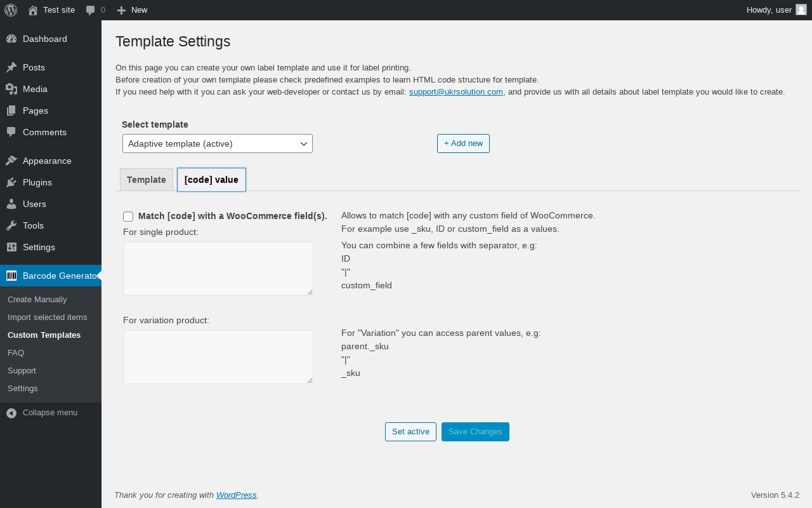Click the comments bubble icon in admin bar
Image resolution: width=812 pixels, height=508 pixels.
point(91,10)
